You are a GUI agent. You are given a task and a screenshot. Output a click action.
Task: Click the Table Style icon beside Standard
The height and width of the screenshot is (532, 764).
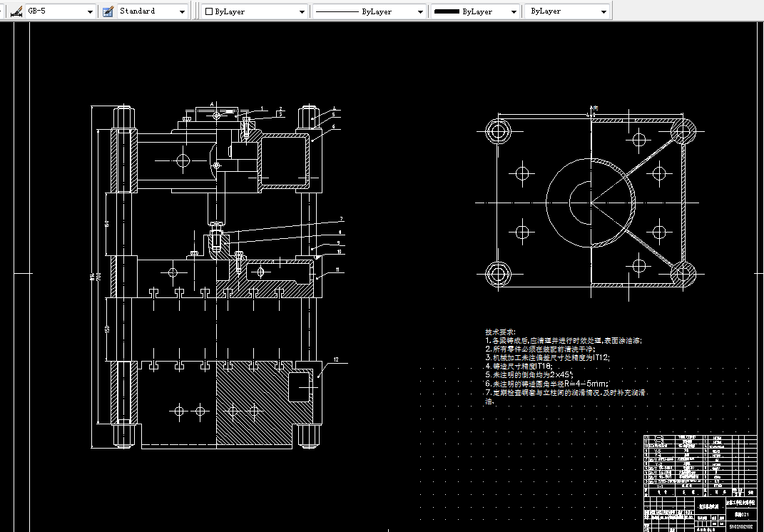[108, 11]
